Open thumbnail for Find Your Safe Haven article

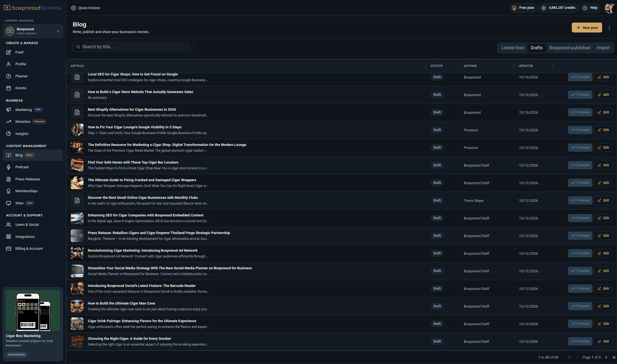coord(77,165)
